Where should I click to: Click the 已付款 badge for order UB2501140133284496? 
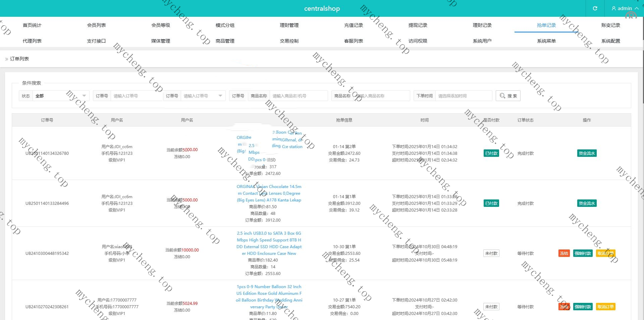point(491,203)
